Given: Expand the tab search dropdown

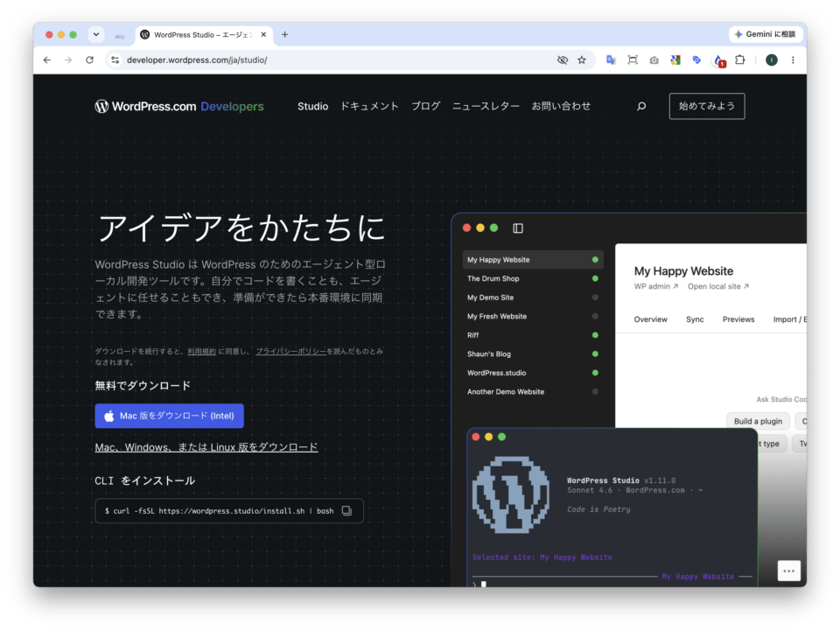Looking at the screenshot, I should pyautogui.click(x=96, y=34).
